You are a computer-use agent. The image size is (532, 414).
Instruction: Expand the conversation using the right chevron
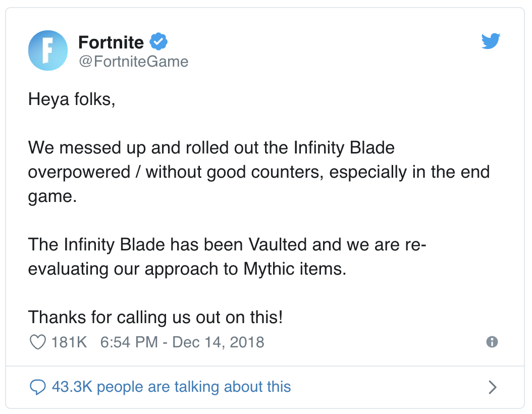click(493, 387)
